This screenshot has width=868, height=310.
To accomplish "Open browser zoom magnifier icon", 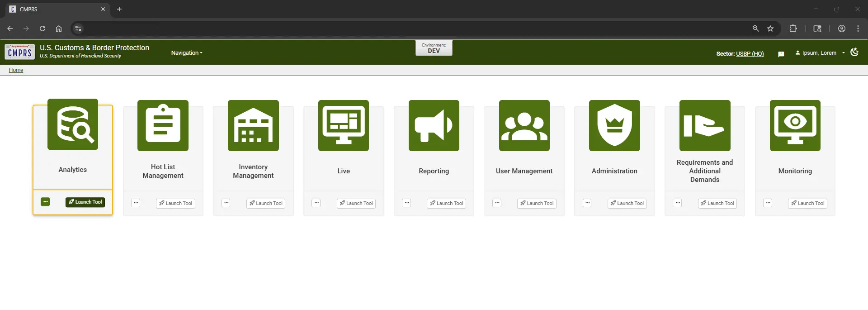I will pos(755,29).
